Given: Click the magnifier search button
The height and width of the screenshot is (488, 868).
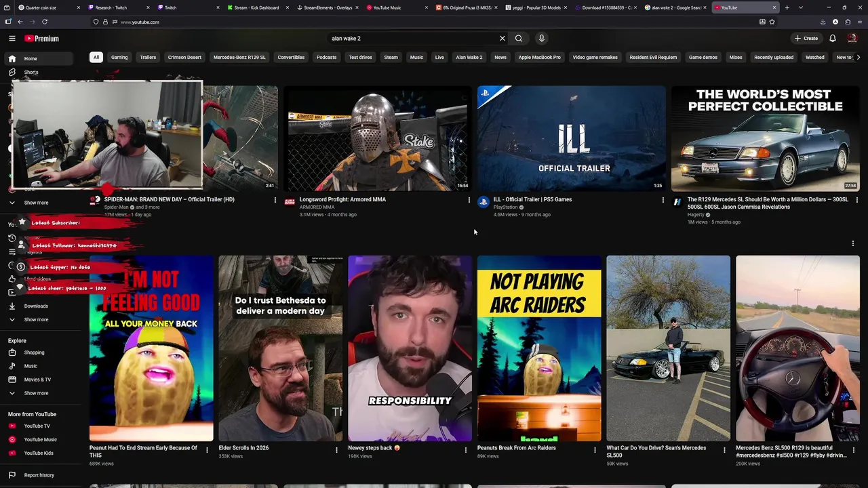Looking at the screenshot, I should 519,39.
